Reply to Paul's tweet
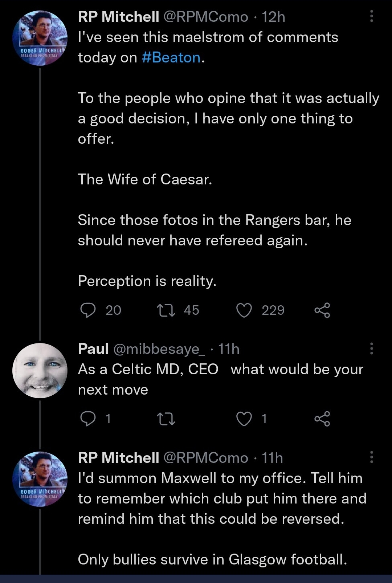 click(88, 419)
